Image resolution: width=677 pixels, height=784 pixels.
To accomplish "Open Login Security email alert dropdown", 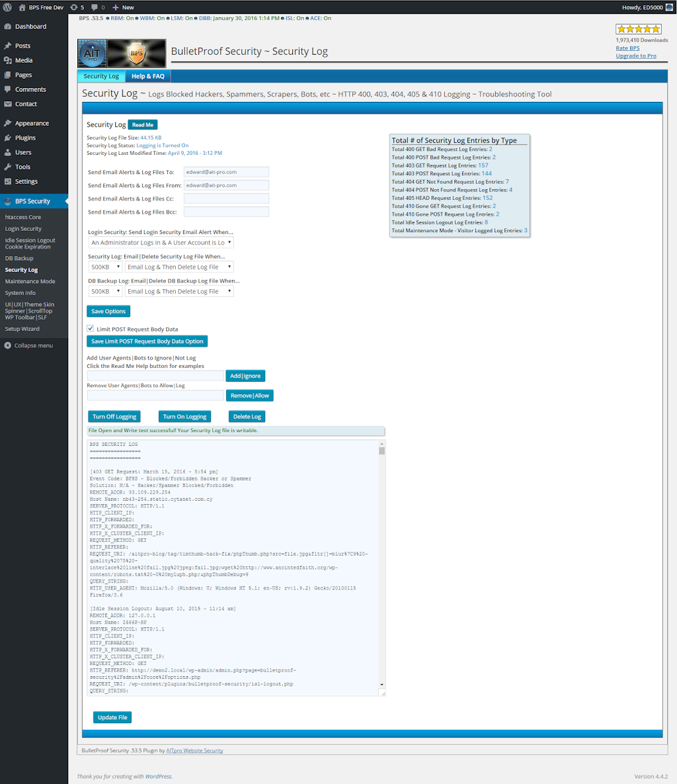I will (x=161, y=243).
